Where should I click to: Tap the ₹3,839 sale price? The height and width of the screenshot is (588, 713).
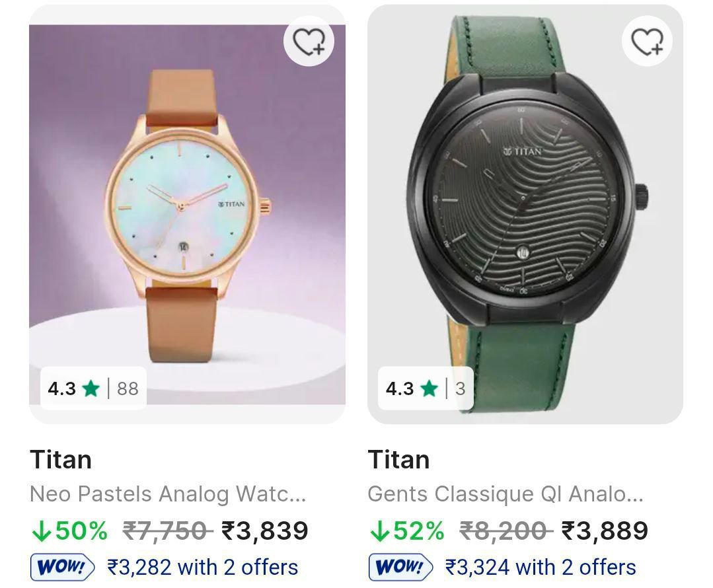pyautogui.click(x=265, y=531)
